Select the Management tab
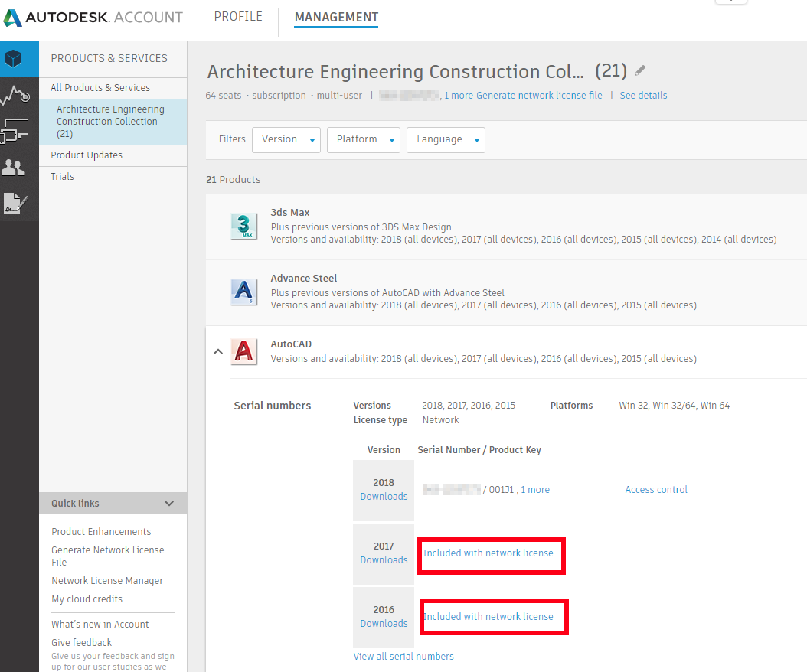Image resolution: width=807 pixels, height=672 pixels. (x=336, y=17)
